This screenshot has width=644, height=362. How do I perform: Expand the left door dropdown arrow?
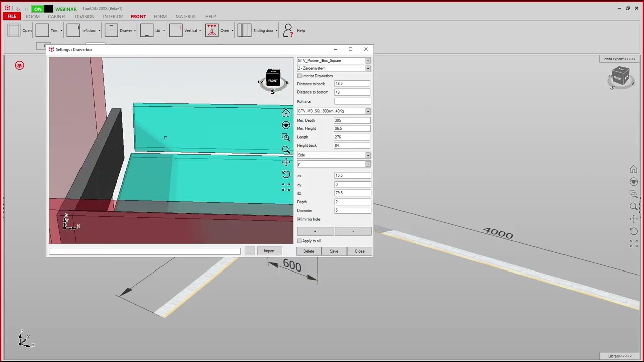tap(99, 31)
